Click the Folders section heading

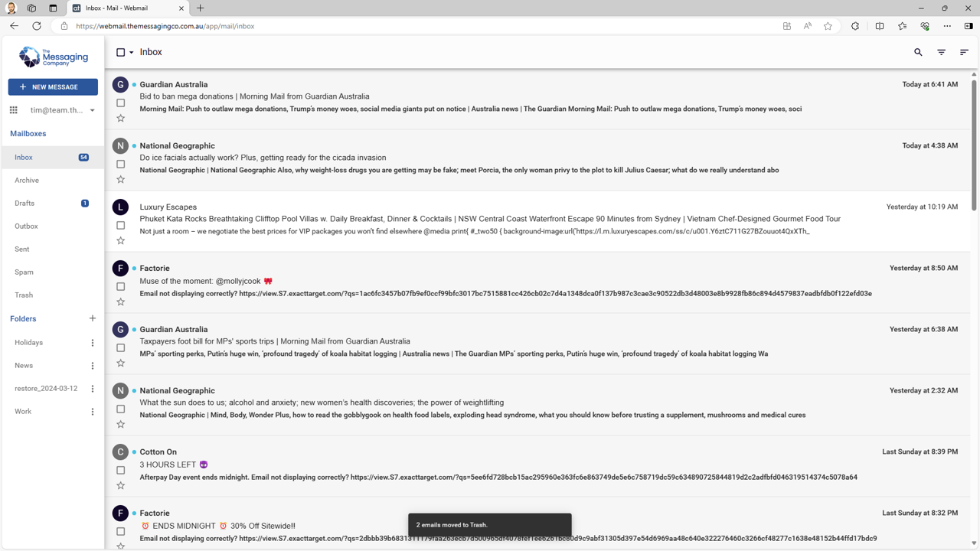click(x=23, y=318)
